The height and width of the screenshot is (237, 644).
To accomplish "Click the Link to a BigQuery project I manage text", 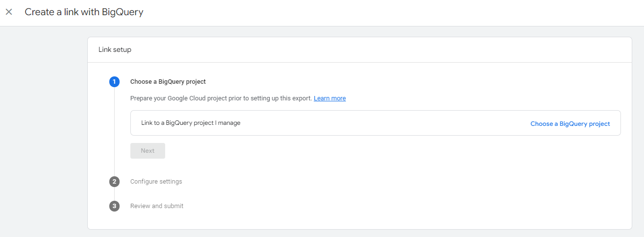I will [x=191, y=123].
